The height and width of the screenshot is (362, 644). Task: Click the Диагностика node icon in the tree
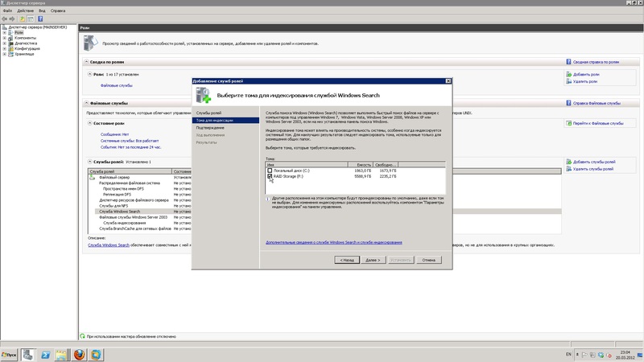click(x=10, y=43)
